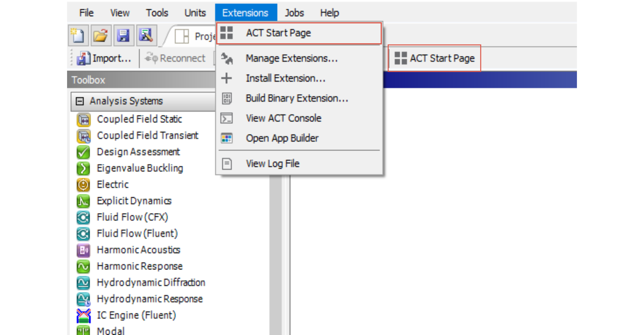Viewport: 644px width, 335px height.
Task: Open the View menu
Action: coord(120,13)
